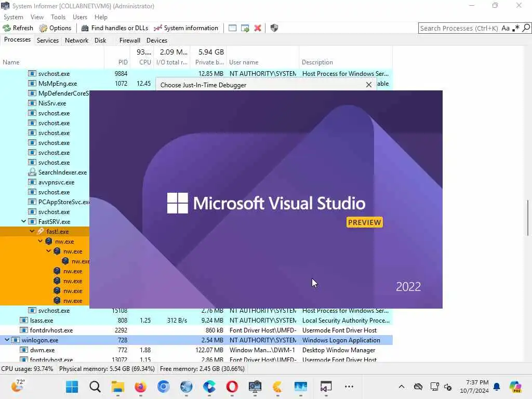
Task: Click the Visual Studio JIT debugger taskbar icon
Action: pos(326,387)
